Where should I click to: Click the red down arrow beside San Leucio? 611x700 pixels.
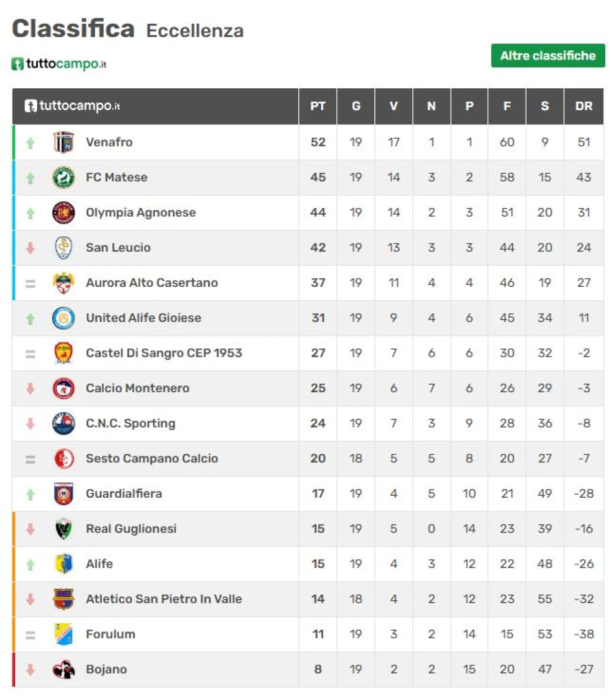coord(31,248)
